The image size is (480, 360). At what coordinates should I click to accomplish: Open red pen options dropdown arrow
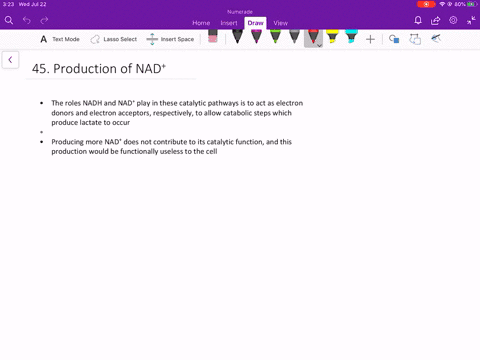click(319, 45)
